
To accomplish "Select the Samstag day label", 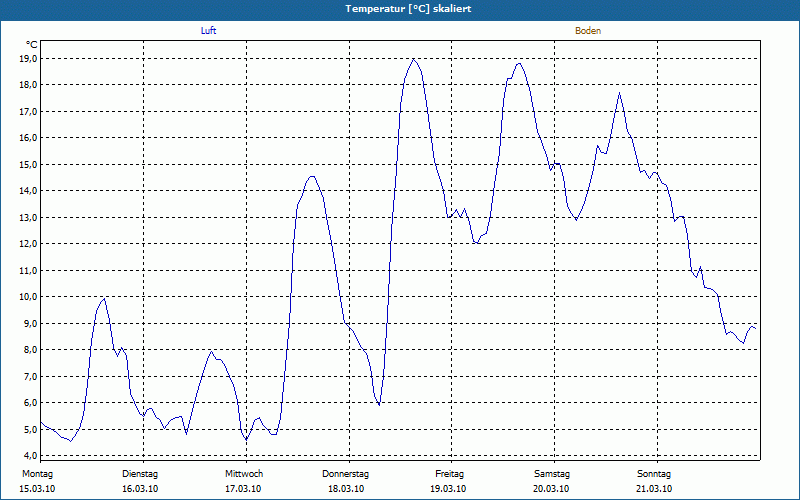I will point(552,474).
